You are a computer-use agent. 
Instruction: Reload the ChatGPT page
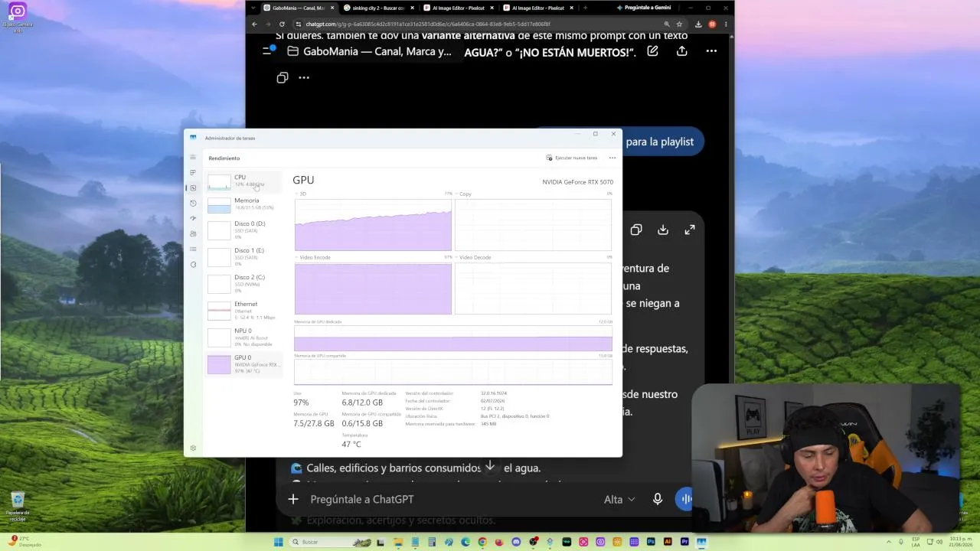[282, 24]
